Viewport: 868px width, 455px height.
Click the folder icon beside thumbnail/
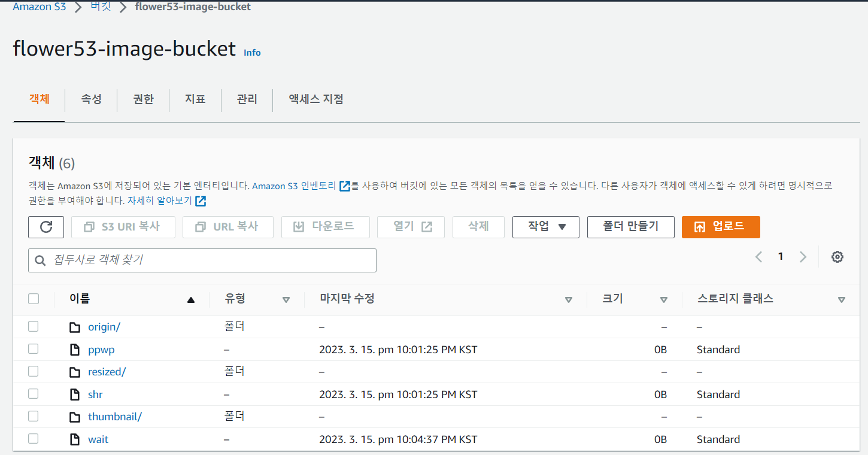point(75,417)
